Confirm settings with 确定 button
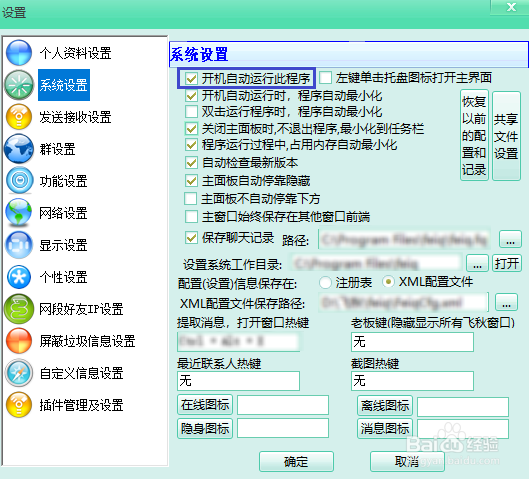The width and height of the screenshot is (529, 479). tap(296, 461)
